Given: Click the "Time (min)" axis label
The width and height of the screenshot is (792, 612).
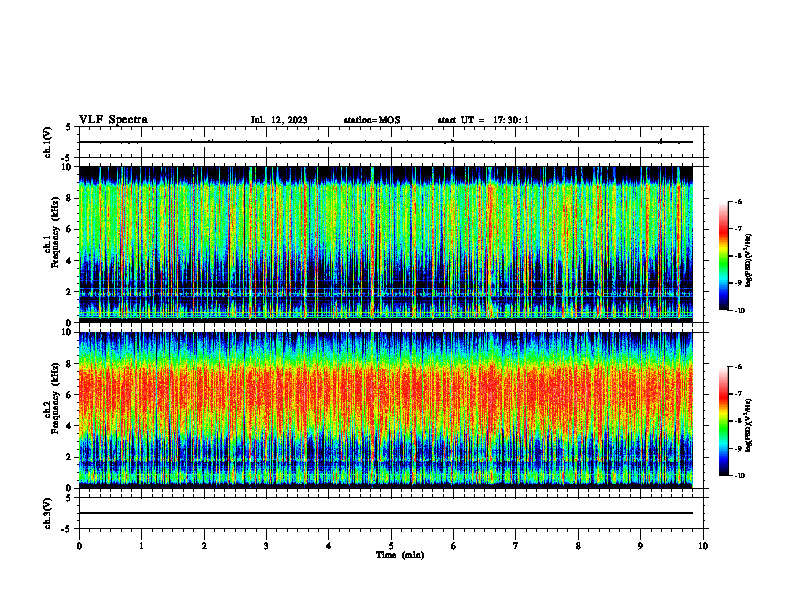Looking at the screenshot, I should click(400, 555).
